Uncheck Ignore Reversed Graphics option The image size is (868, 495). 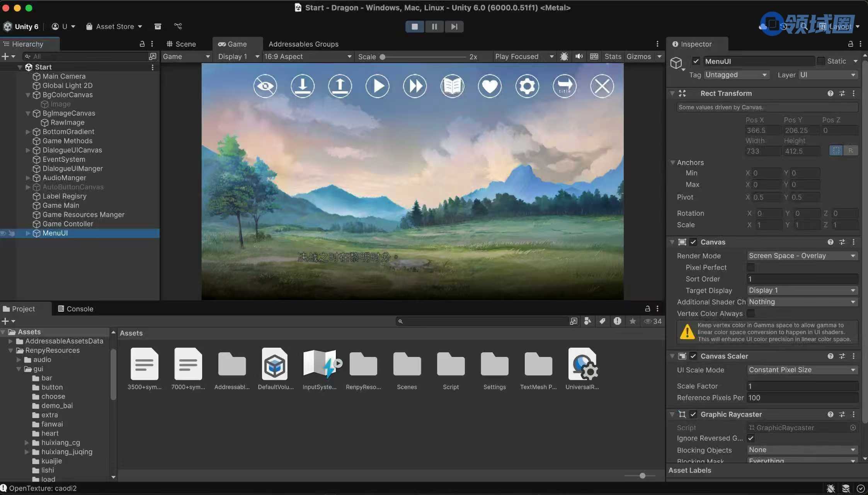point(751,438)
